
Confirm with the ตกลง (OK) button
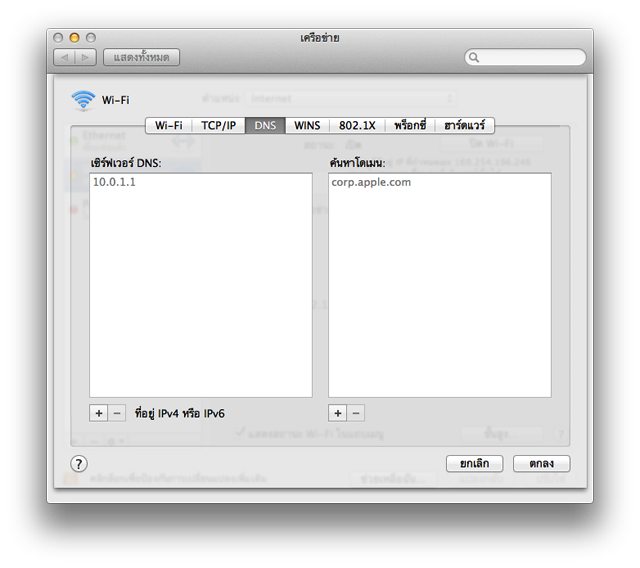[541, 464]
